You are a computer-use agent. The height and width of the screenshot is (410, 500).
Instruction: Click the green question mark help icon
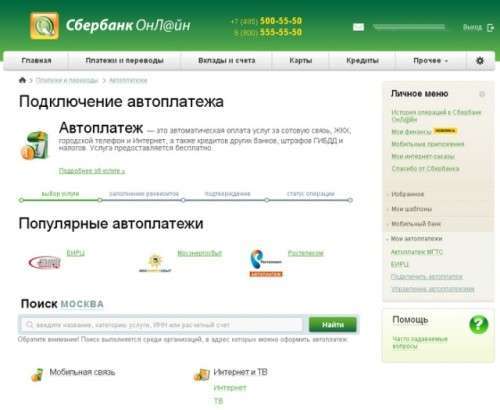(479, 324)
